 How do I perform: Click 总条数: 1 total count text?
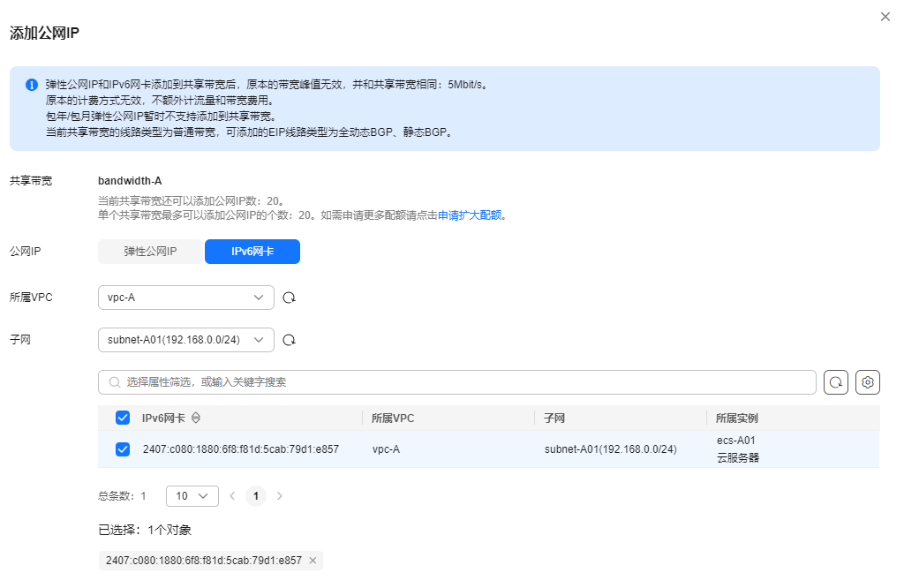click(x=122, y=496)
